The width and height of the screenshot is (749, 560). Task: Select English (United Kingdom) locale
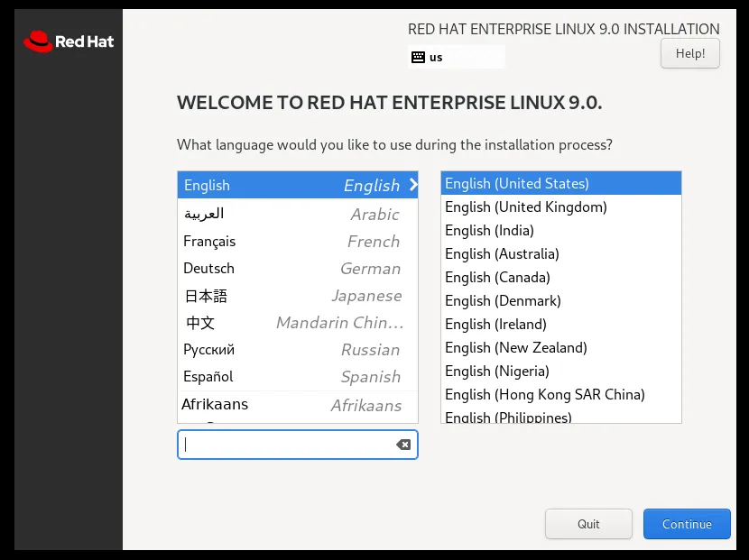tap(560, 207)
